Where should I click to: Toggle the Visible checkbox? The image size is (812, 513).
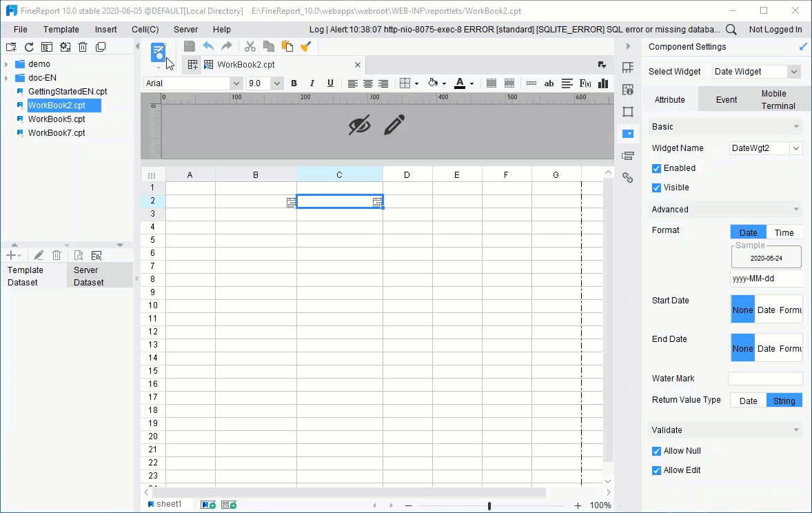656,188
